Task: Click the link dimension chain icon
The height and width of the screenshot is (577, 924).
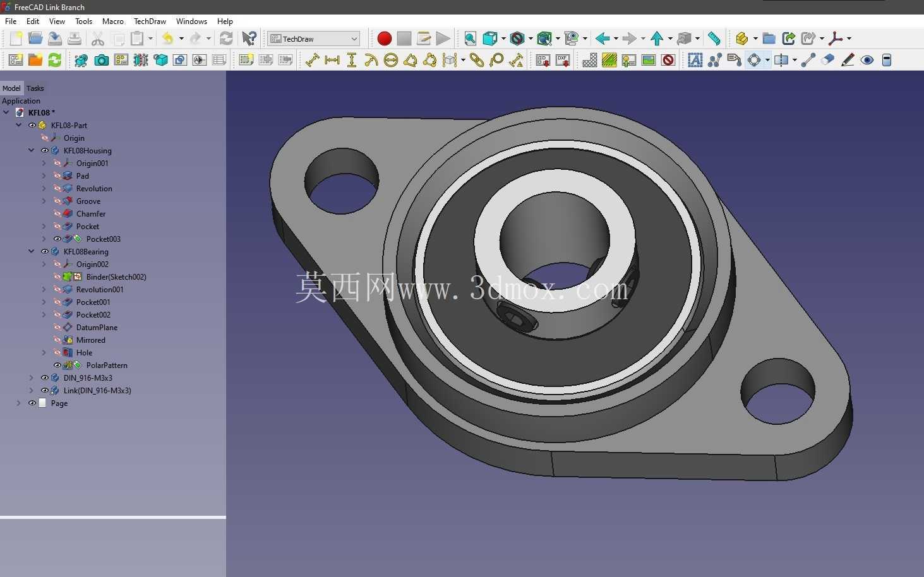Action: coord(477,60)
